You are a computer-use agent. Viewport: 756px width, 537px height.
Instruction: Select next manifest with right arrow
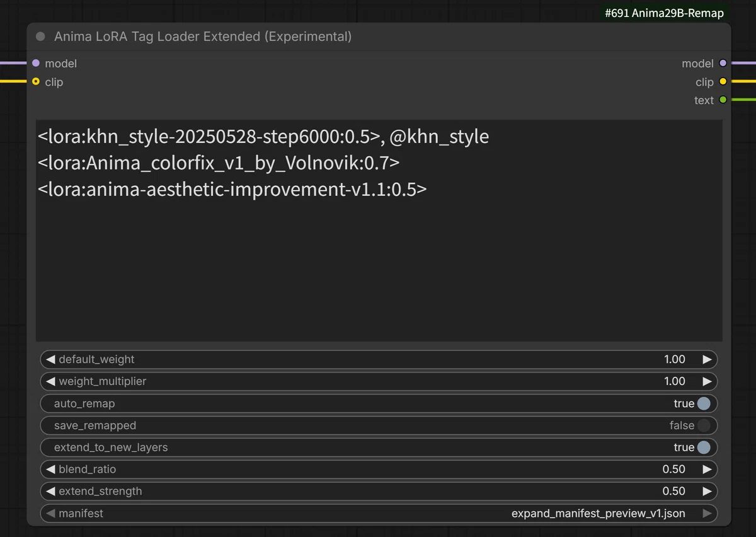(707, 513)
